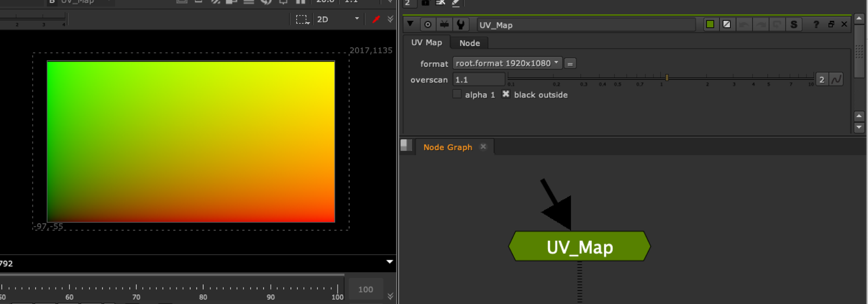Open node help with question mark
This screenshot has height=304, width=868.
coord(816,24)
